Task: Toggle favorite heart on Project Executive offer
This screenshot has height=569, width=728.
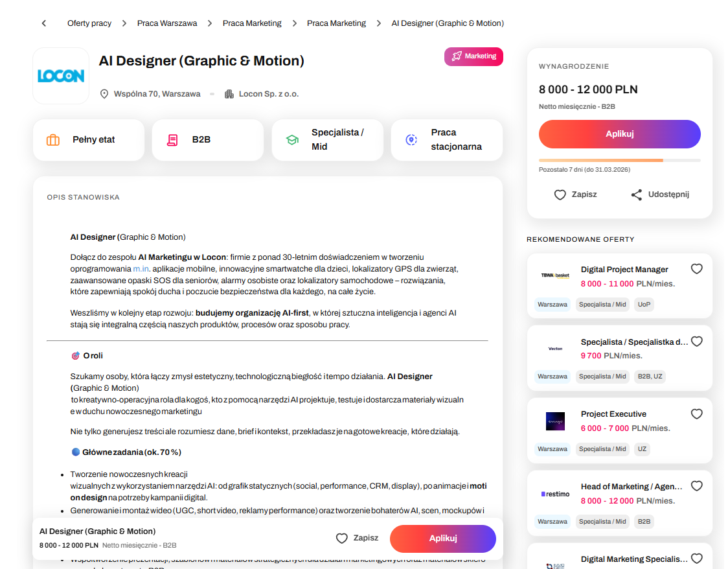Action: 696,414
